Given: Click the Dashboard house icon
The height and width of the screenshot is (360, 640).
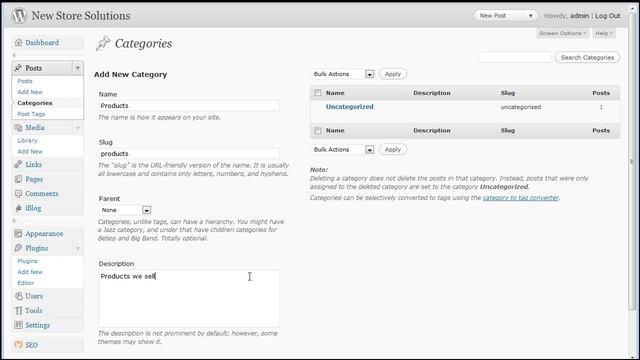Looking at the screenshot, I should pyautogui.click(x=18, y=42).
